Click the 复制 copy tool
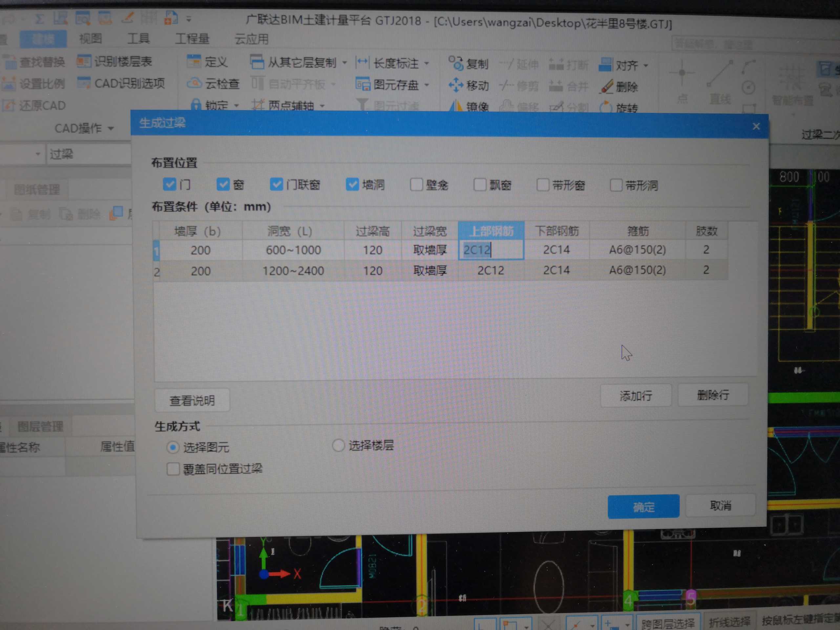The width and height of the screenshot is (840, 630). [468, 63]
